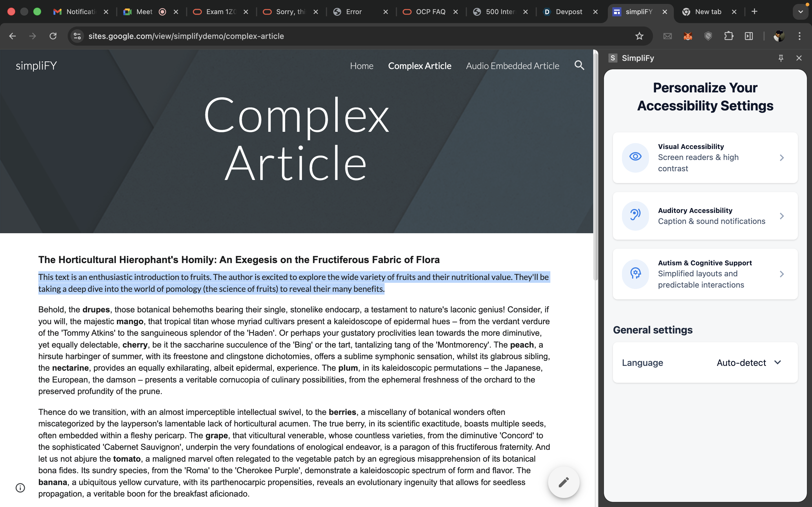
Task: Open the Visual Accessibility settings card
Action: point(705,158)
